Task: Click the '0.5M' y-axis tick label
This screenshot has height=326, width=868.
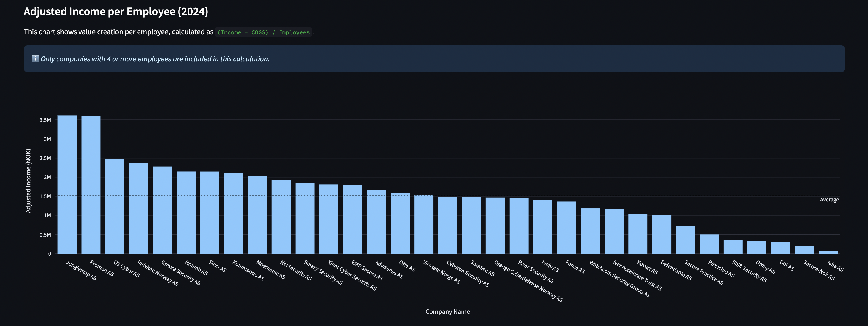Action: (x=45, y=235)
